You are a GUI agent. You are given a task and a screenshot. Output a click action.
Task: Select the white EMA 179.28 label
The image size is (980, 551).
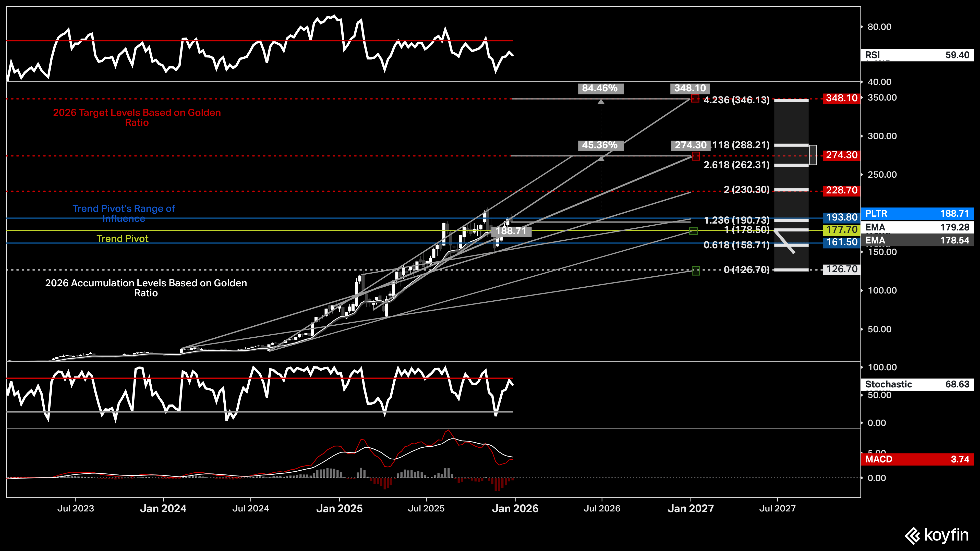(917, 227)
